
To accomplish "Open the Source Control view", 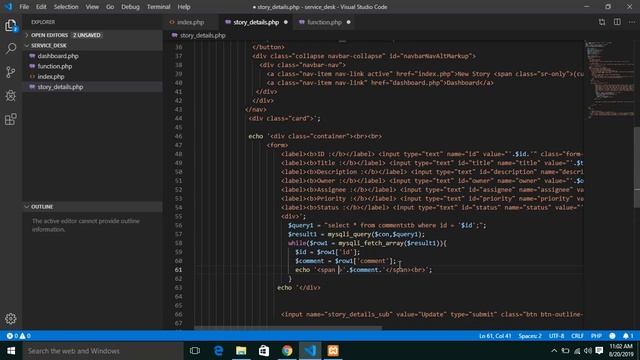I will (11, 72).
